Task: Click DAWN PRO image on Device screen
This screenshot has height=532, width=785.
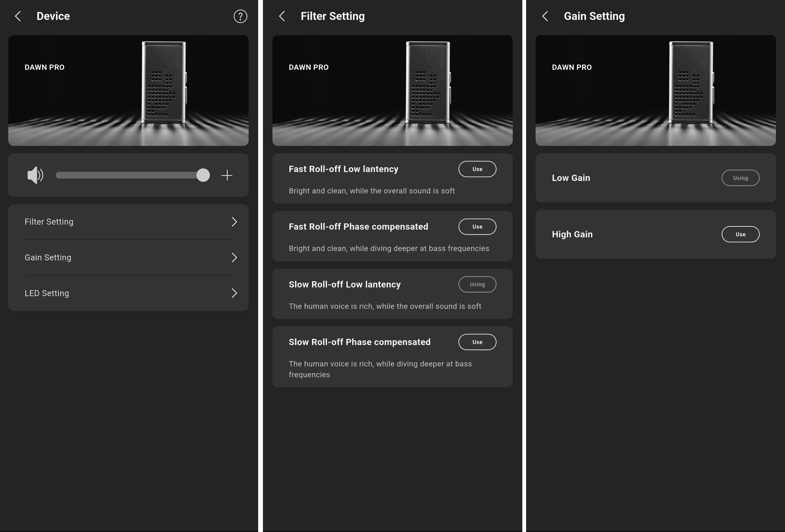Action: [128, 91]
